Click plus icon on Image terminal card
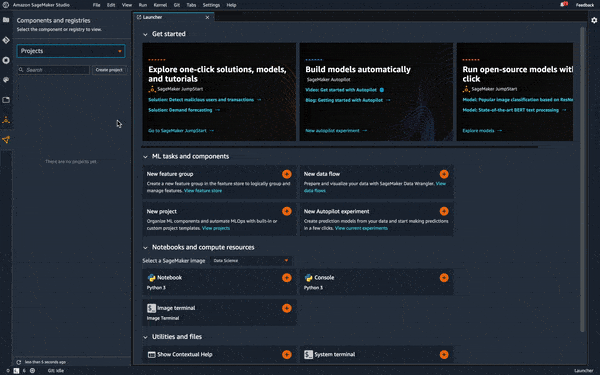This screenshot has width=600, height=375. (287, 308)
